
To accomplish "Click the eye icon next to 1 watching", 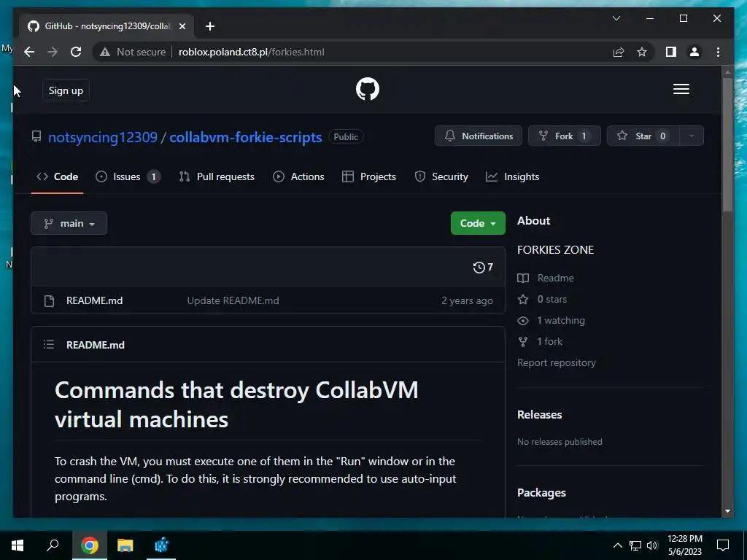I will pyautogui.click(x=523, y=321).
